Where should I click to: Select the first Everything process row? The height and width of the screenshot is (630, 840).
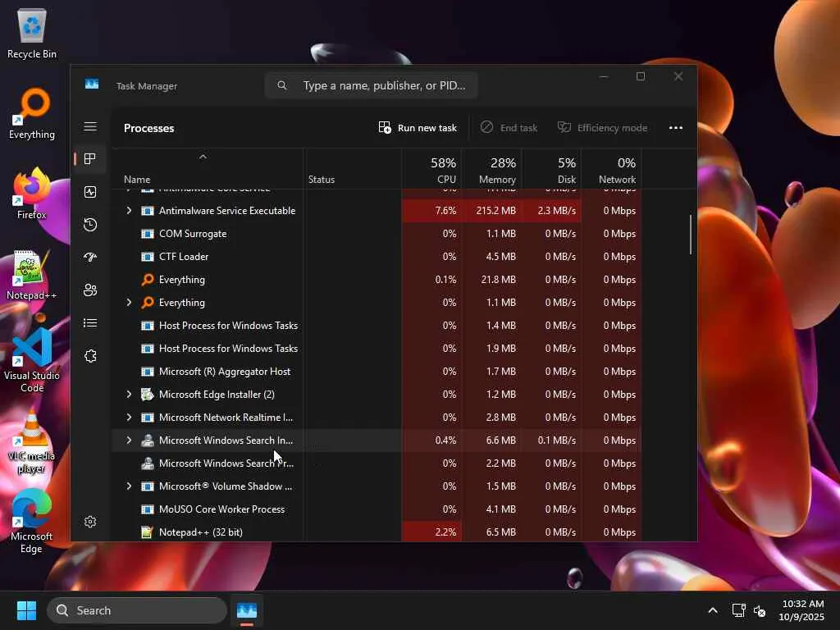[x=376, y=280]
